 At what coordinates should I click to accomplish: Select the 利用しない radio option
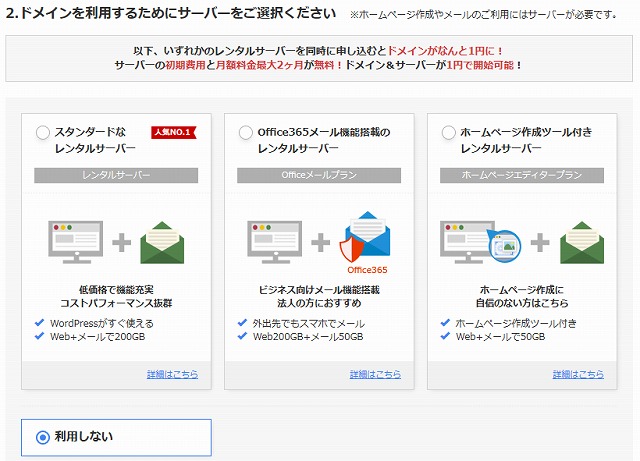[43, 437]
